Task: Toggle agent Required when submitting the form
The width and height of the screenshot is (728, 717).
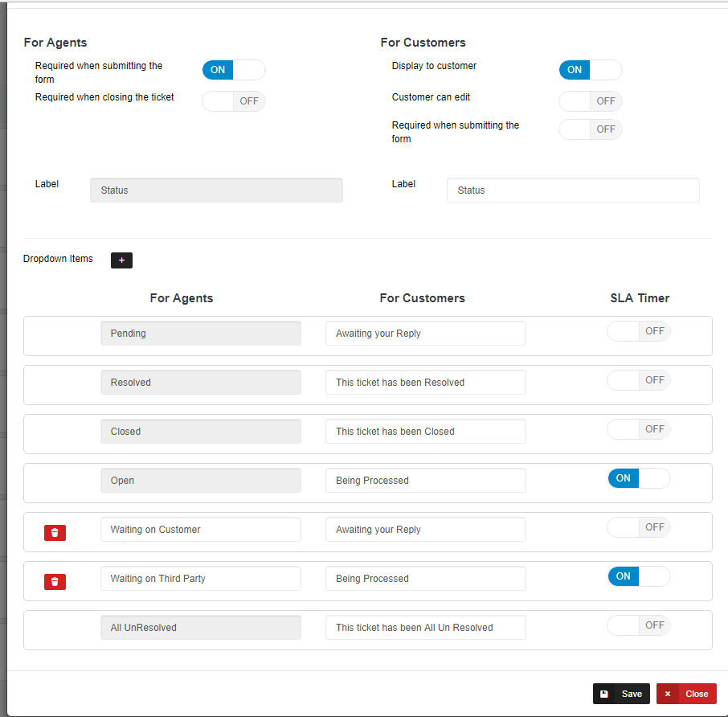Action: click(x=233, y=70)
